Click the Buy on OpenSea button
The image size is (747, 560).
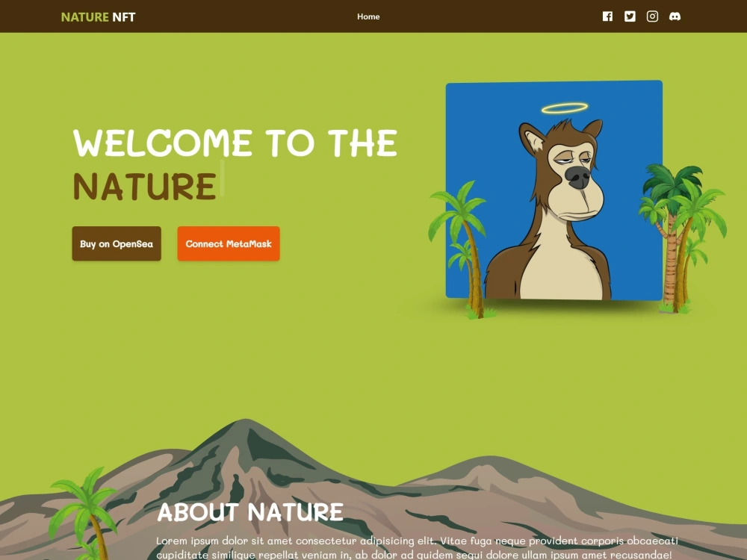point(117,244)
